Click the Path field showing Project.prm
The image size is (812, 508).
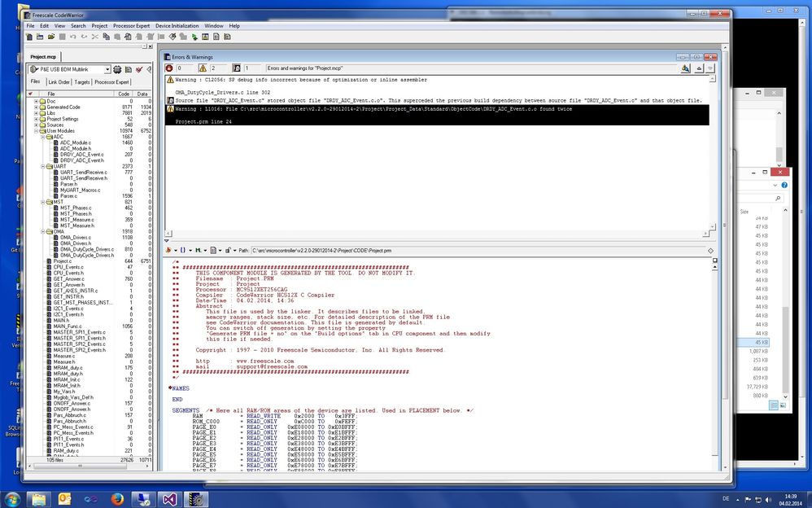coord(479,251)
